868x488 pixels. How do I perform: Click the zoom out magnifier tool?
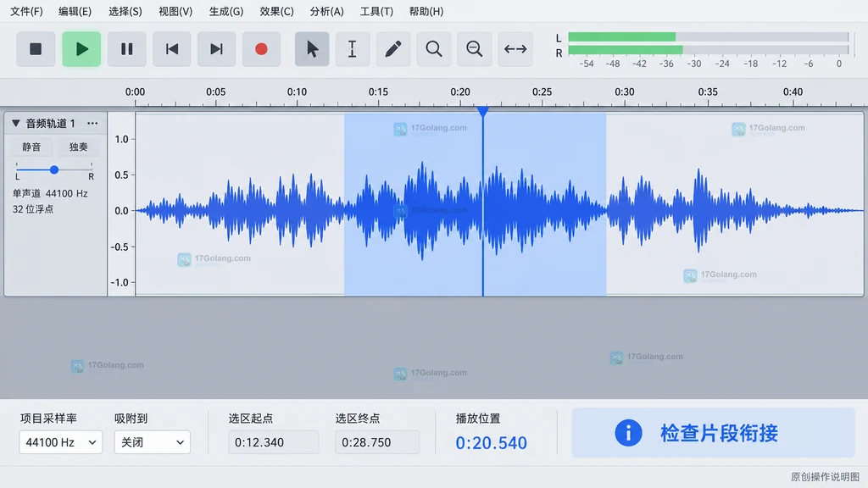(x=475, y=49)
